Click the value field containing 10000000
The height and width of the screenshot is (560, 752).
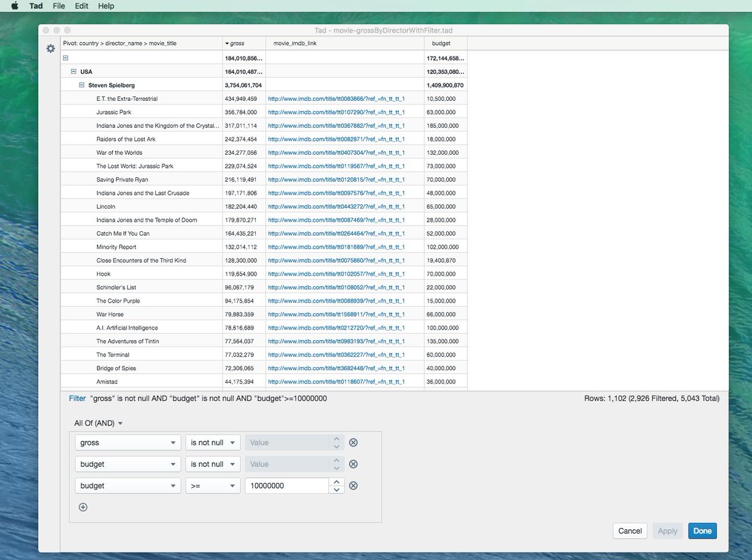tap(286, 485)
